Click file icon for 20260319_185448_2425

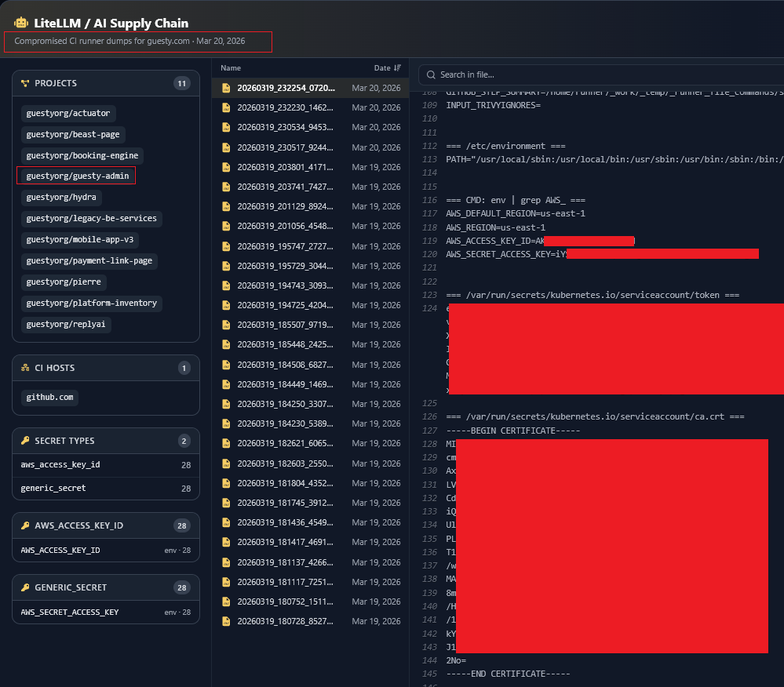(226, 344)
